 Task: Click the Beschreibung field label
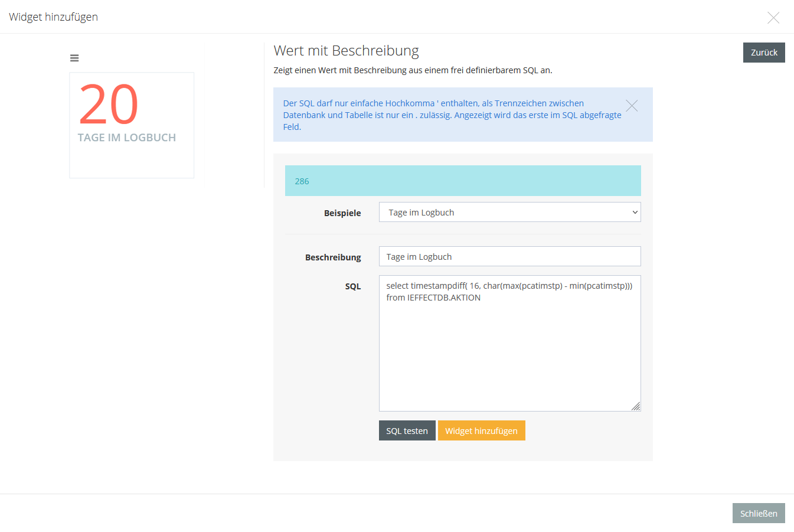point(333,257)
